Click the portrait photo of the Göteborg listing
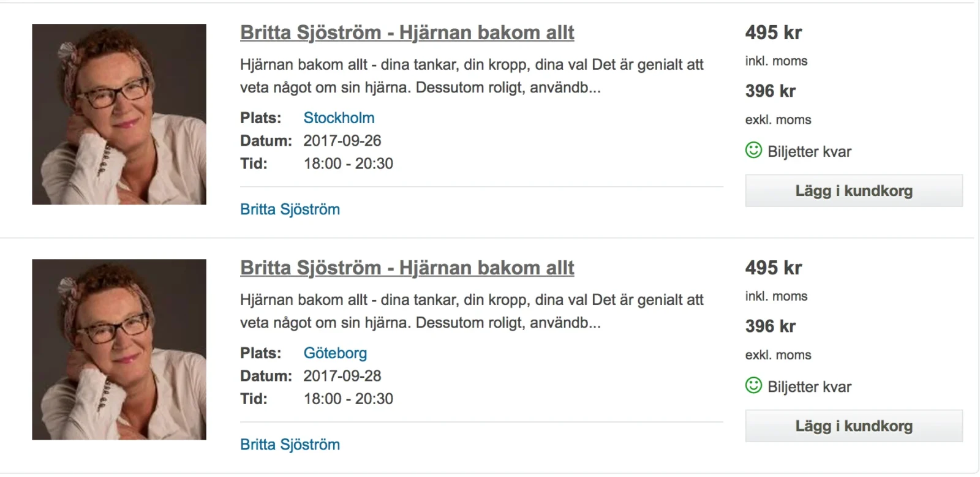The image size is (980, 477). point(119,350)
